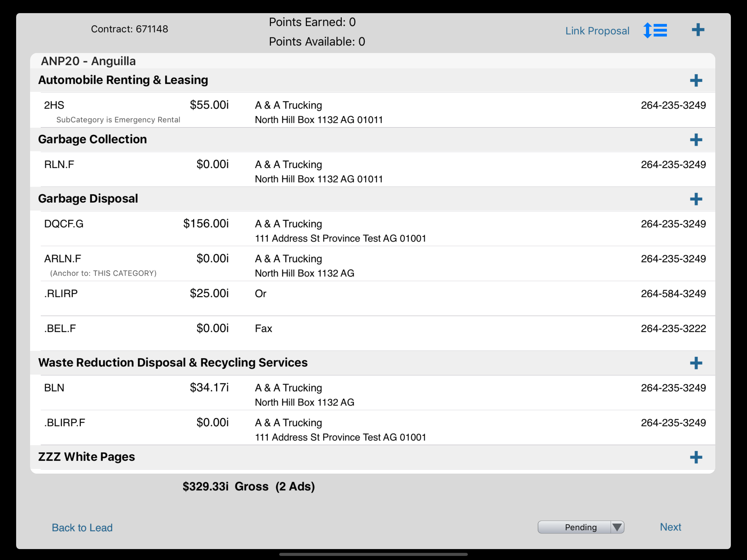The height and width of the screenshot is (560, 747).
Task: Tap the Garbage Collection heading
Action: pos(92,139)
